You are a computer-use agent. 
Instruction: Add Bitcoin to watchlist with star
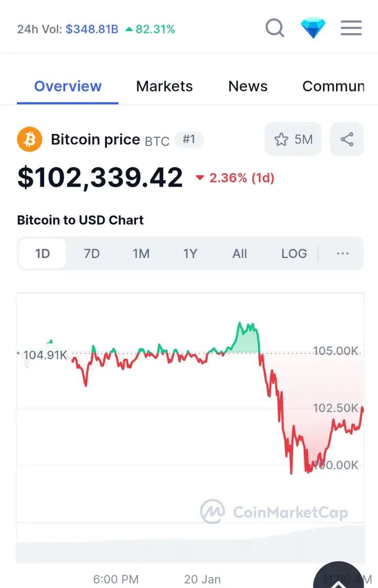[293, 140]
